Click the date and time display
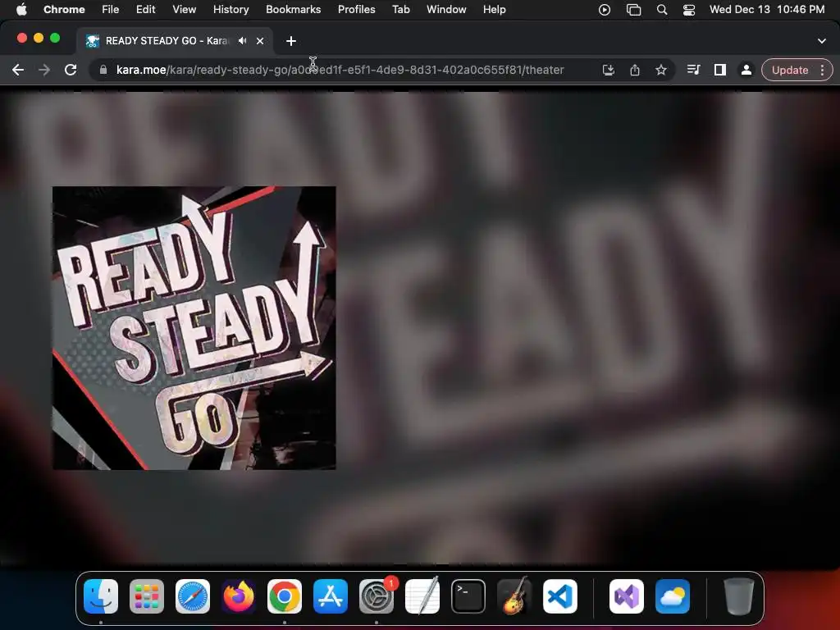This screenshot has width=840, height=630. click(x=767, y=9)
